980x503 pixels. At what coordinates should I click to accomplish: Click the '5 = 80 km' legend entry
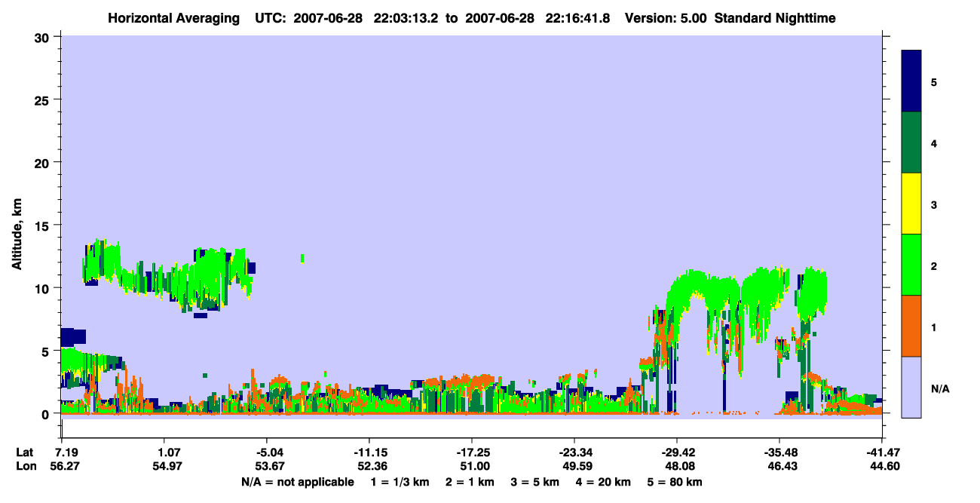pyautogui.click(x=676, y=482)
